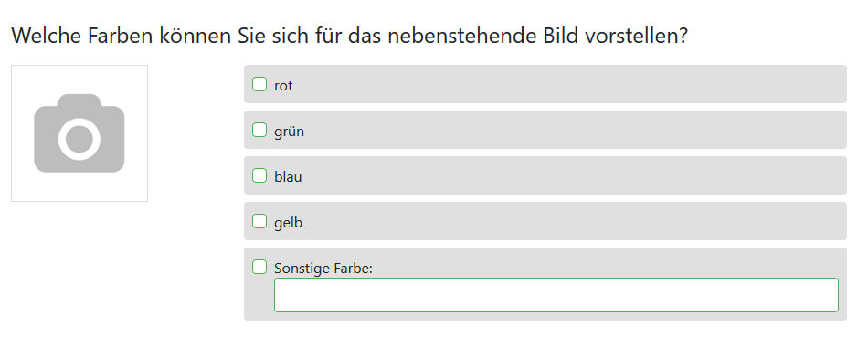Screen dimensions: 868x348
Task: Check the "rot" checkbox
Action: point(259,84)
